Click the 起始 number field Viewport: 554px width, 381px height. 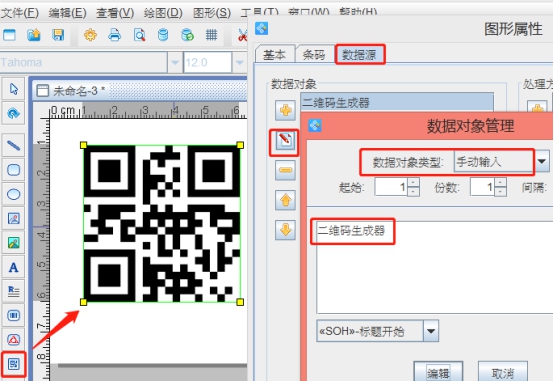391,187
